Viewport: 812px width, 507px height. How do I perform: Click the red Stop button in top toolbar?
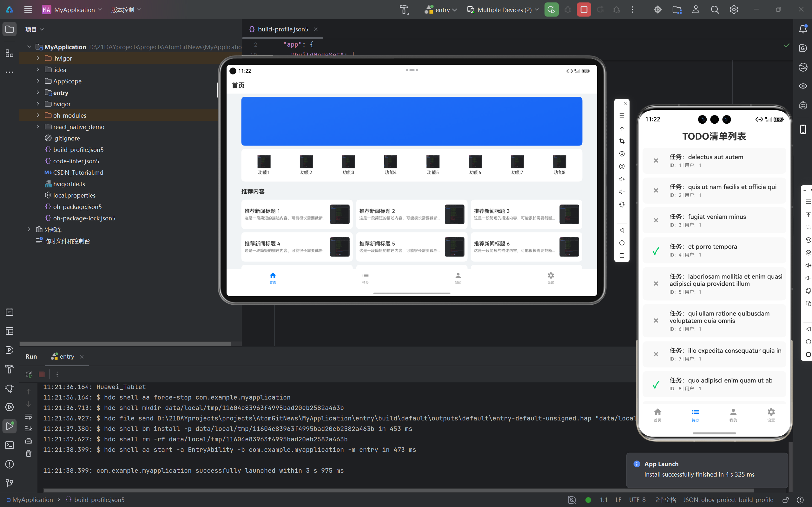coord(584,10)
